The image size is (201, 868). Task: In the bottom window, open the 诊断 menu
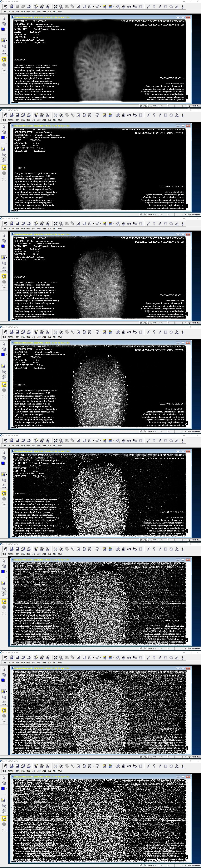(33, 771)
